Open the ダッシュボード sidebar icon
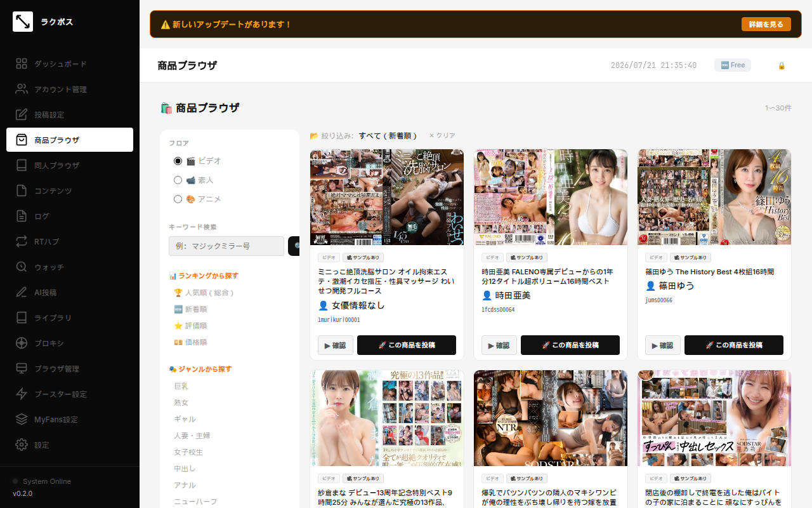This screenshot has height=508, width=812. pyautogui.click(x=22, y=63)
